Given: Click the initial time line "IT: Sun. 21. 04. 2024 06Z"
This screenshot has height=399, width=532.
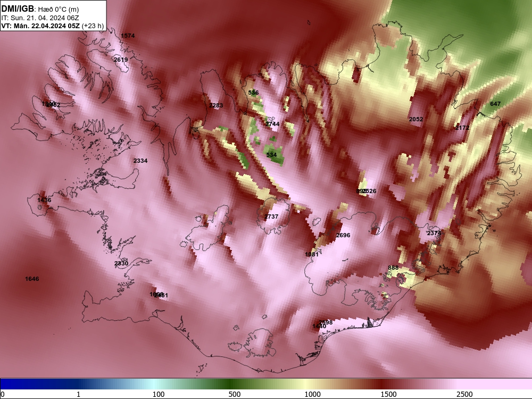Looking at the screenshot, I should 40,18.
